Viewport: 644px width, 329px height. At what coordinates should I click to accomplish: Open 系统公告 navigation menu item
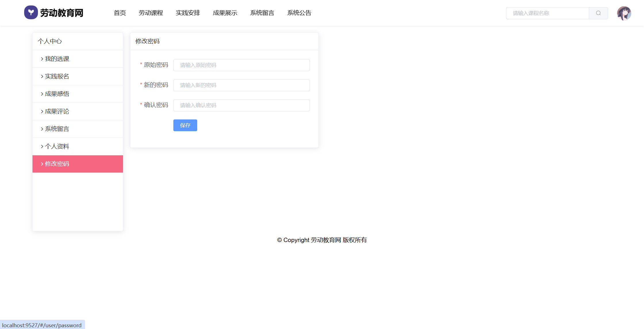299,13
